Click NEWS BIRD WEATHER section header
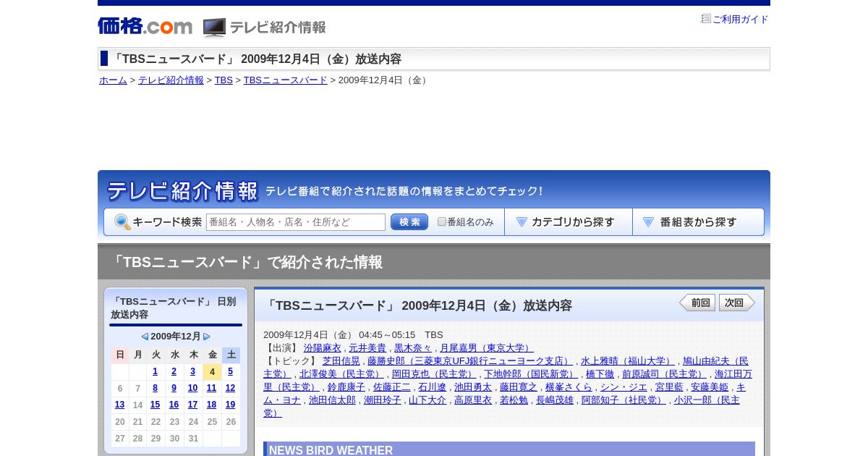The width and height of the screenshot is (868, 456). [509, 449]
